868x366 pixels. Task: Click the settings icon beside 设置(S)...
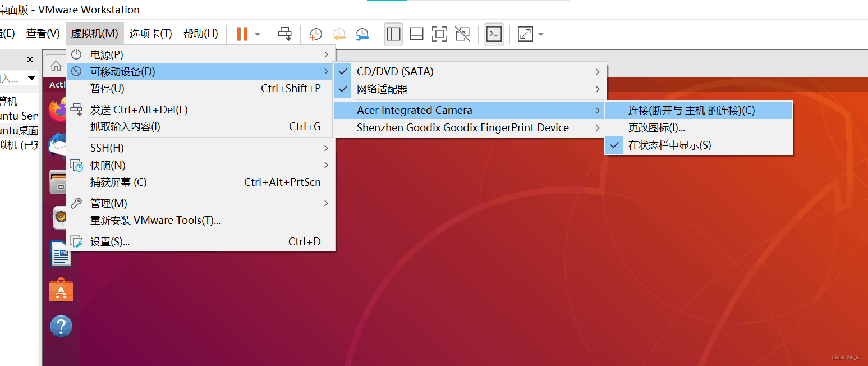tap(76, 242)
